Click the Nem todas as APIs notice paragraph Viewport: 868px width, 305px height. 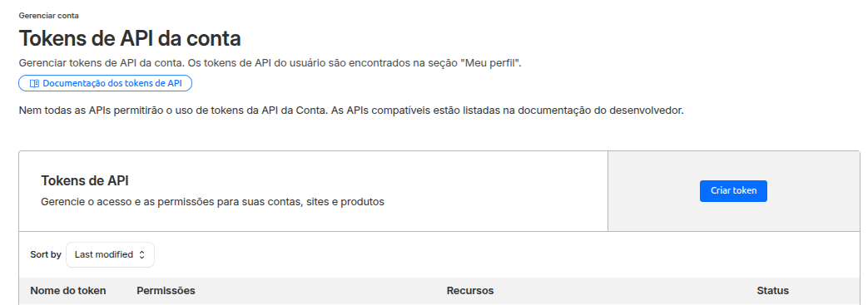pos(351,111)
